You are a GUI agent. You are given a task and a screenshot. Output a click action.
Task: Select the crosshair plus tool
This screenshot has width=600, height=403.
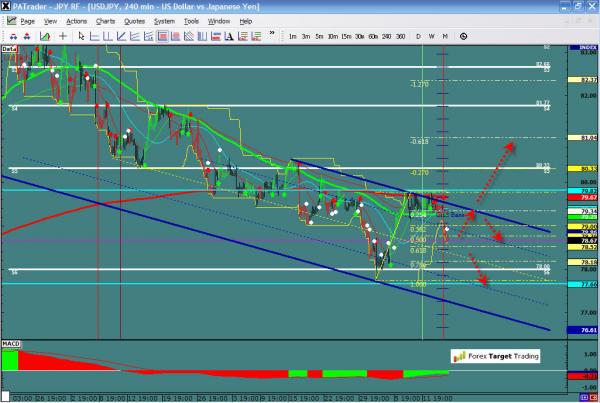coord(63,36)
